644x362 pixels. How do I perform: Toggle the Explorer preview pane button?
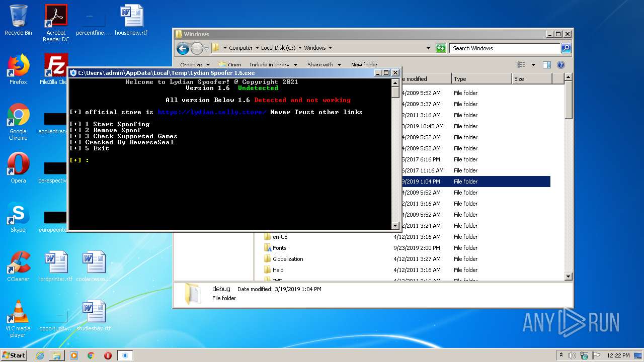point(547,65)
